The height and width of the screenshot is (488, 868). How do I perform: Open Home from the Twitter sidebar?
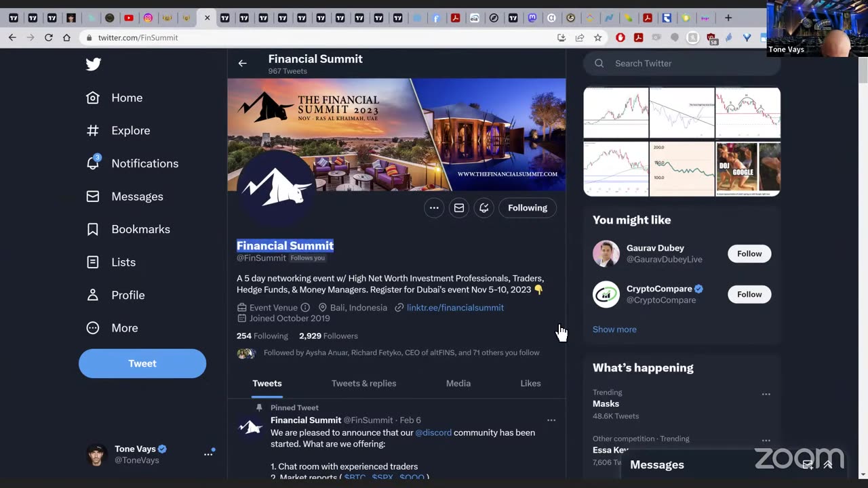pos(115,98)
